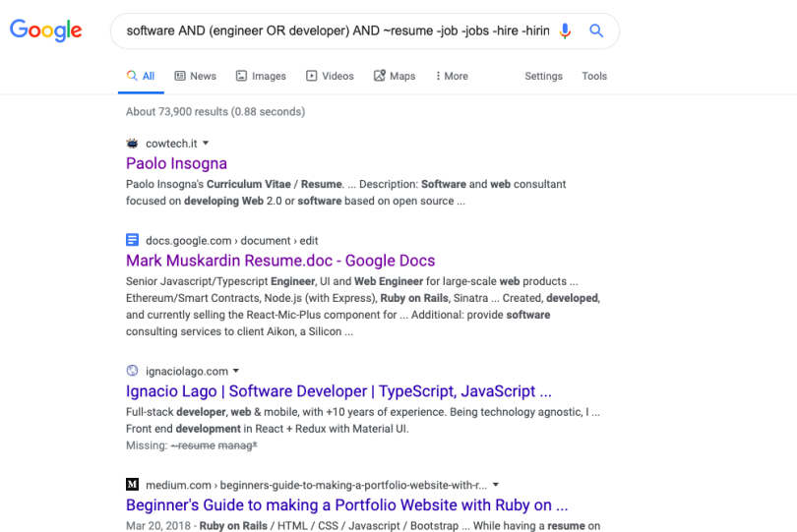Image resolution: width=797 pixels, height=532 pixels.
Task: Open the More search categories menu
Action: 452,77
